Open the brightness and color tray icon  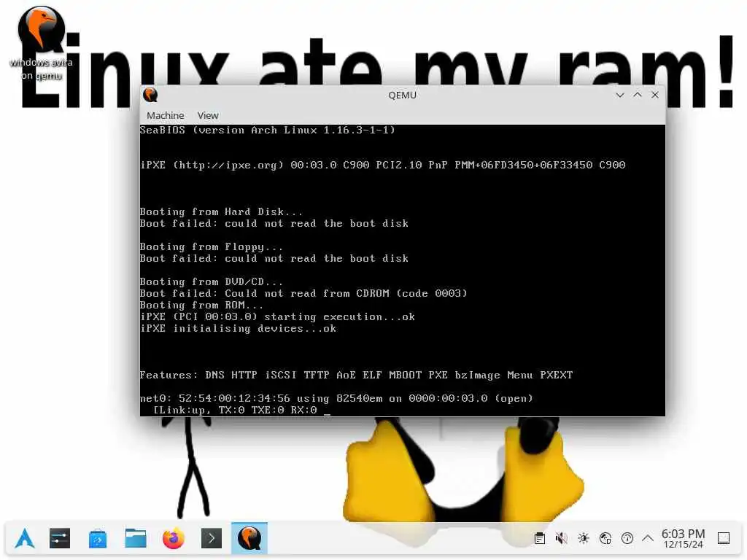pyautogui.click(x=584, y=539)
